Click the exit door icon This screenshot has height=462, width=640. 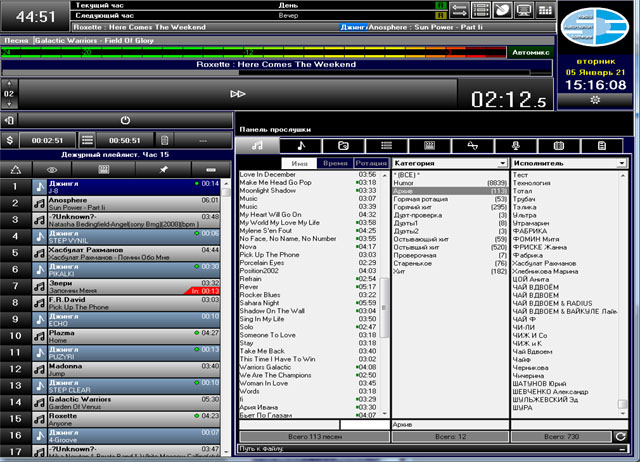tap(9, 120)
